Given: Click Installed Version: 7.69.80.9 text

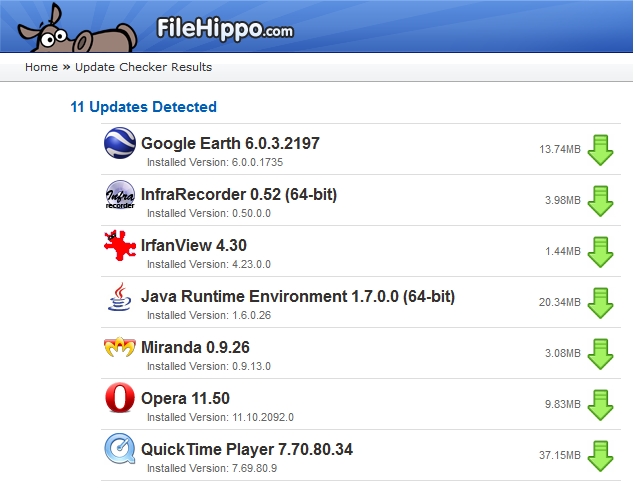Looking at the screenshot, I should tap(212, 468).
